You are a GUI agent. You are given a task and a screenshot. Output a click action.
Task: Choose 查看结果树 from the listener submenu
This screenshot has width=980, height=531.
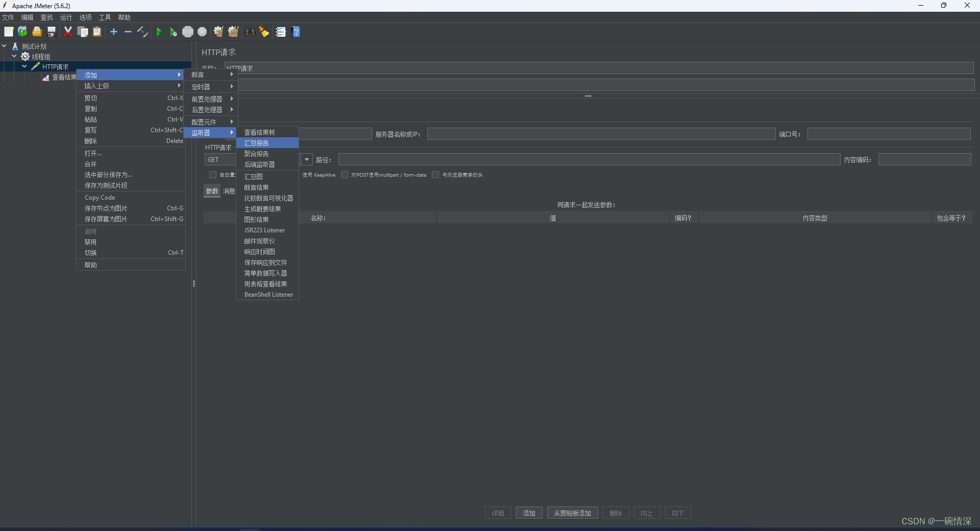pos(267,132)
